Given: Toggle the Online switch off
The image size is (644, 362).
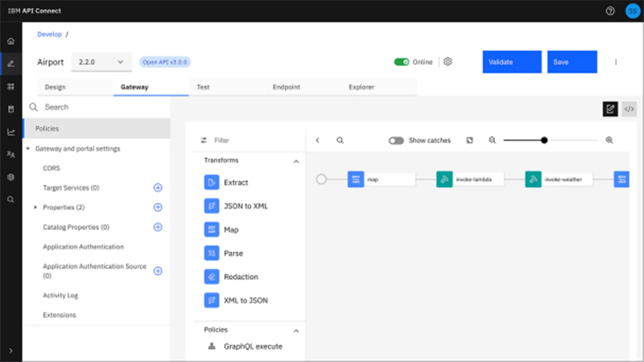Looking at the screenshot, I should (401, 62).
